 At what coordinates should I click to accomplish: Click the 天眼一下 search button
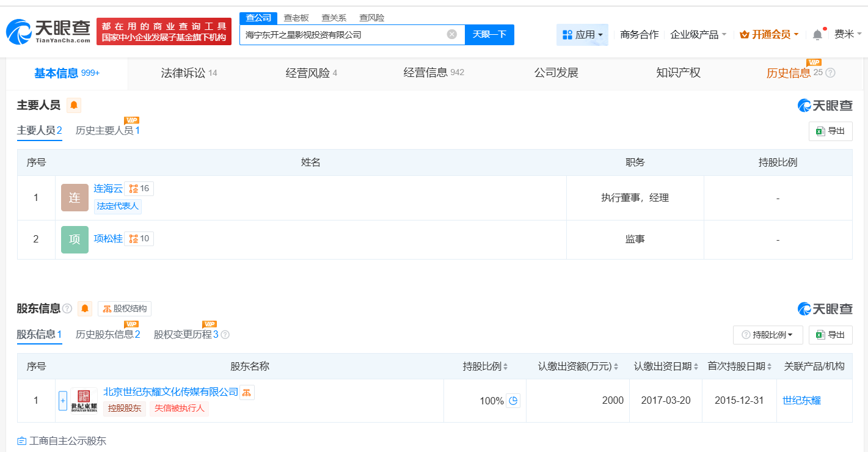pyautogui.click(x=489, y=35)
